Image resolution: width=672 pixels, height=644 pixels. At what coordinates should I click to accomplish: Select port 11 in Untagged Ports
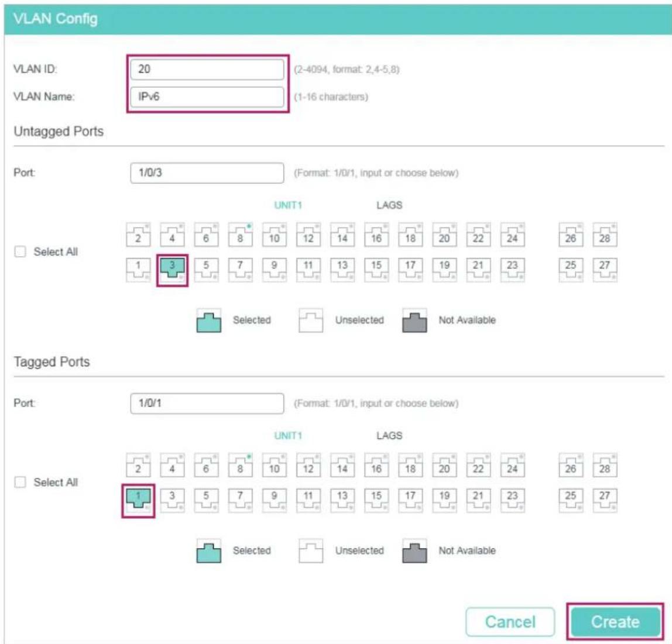[308, 270]
